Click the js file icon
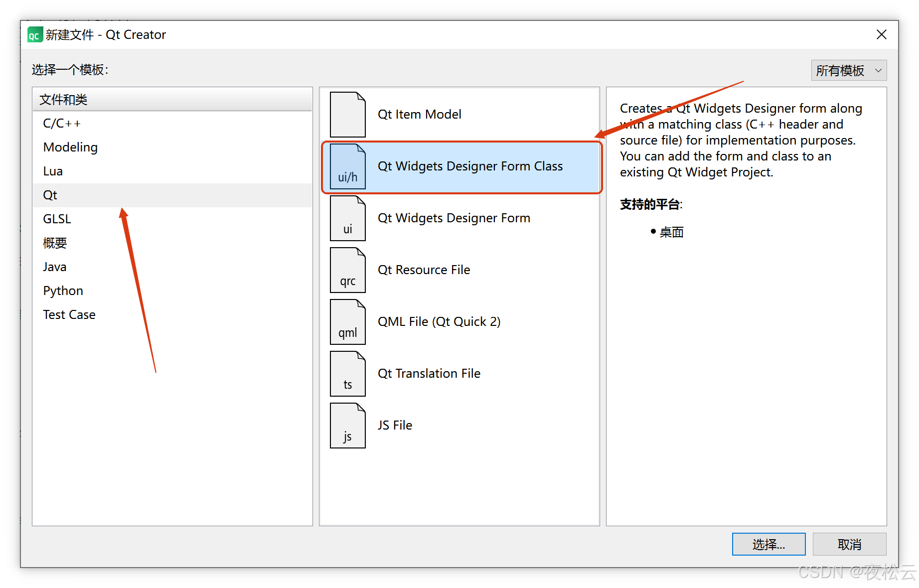The height and width of the screenshot is (588, 919). click(347, 426)
